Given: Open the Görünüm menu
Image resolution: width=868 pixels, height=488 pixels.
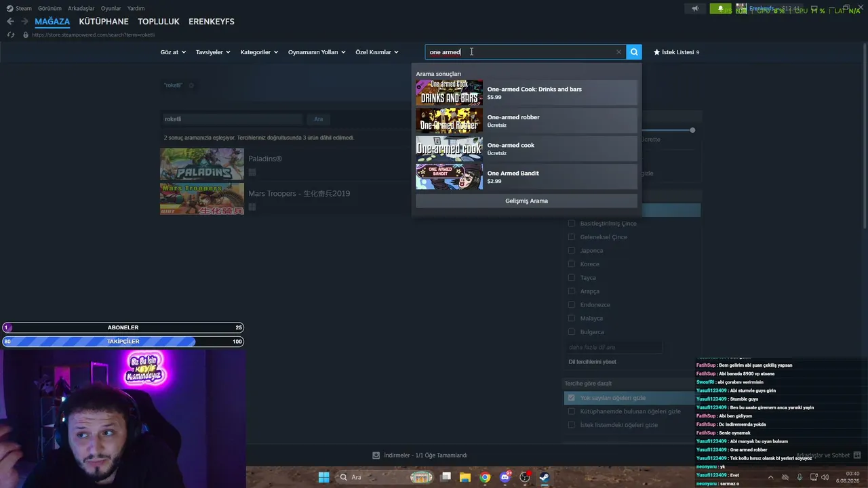Looking at the screenshot, I should (50, 9).
